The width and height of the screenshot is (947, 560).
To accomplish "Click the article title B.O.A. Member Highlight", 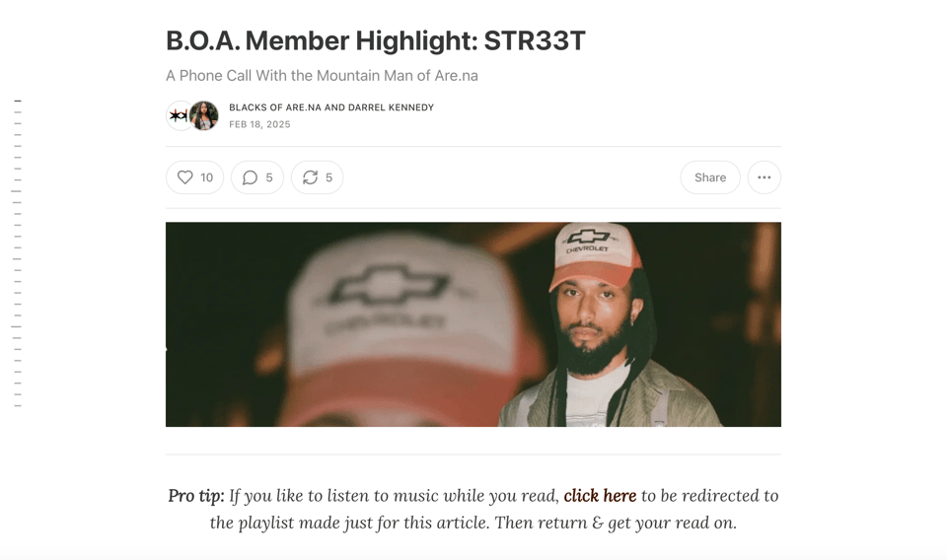I will 376,40.
